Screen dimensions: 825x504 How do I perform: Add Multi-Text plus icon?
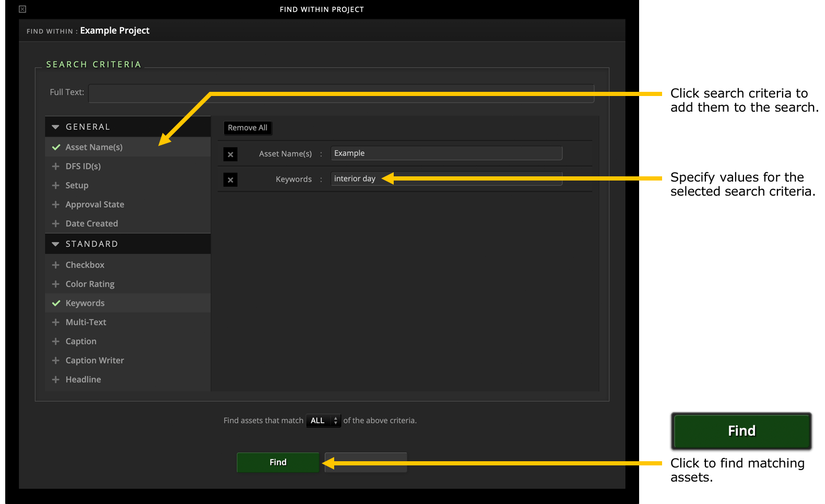pyautogui.click(x=56, y=322)
